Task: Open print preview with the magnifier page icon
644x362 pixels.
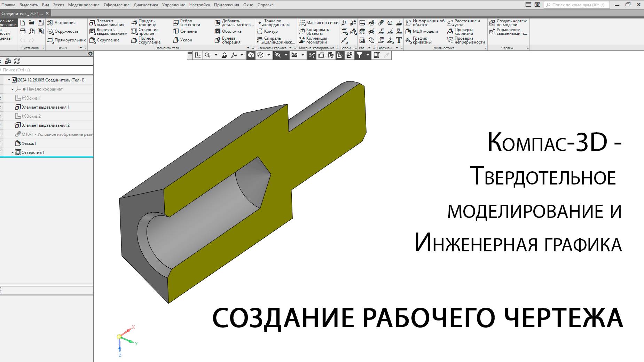Action: tap(32, 31)
